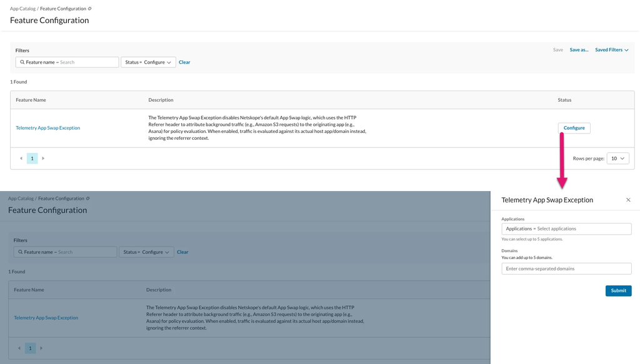Go to previous page arrow in top table

click(x=21, y=158)
